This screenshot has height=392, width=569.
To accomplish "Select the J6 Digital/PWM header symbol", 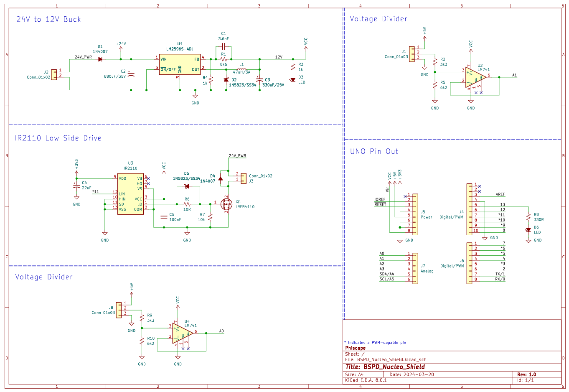I will point(470,263).
